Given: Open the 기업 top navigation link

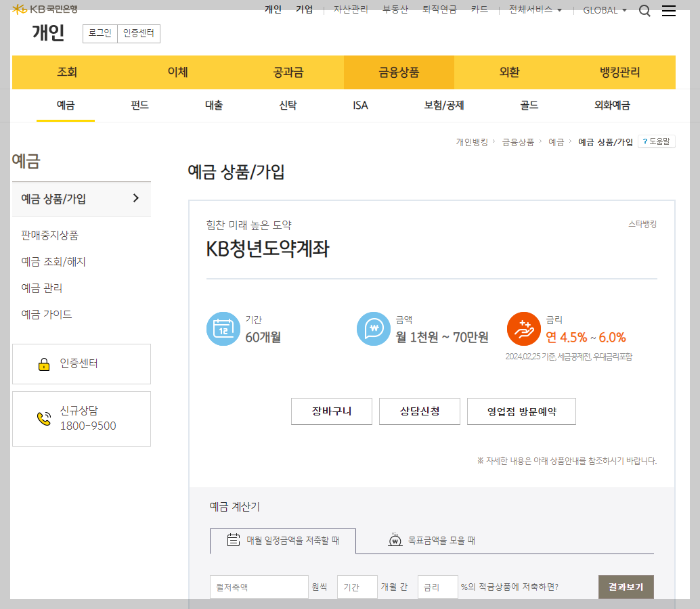Looking at the screenshot, I should 305,9.
